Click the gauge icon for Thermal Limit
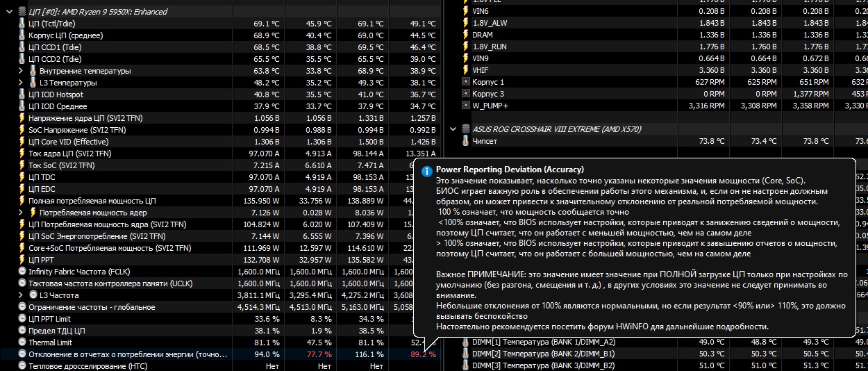 [22, 343]
